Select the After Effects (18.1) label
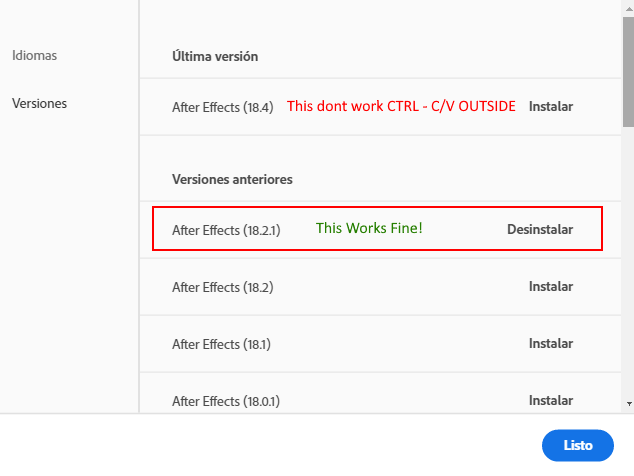 (221, 344)
